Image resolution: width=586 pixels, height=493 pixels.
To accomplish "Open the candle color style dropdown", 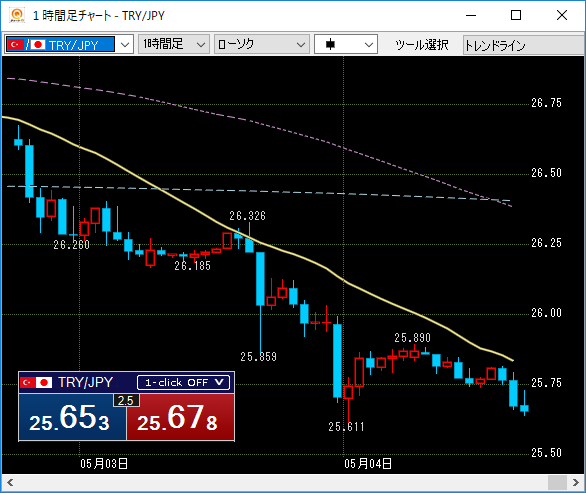I will [346, 44].
